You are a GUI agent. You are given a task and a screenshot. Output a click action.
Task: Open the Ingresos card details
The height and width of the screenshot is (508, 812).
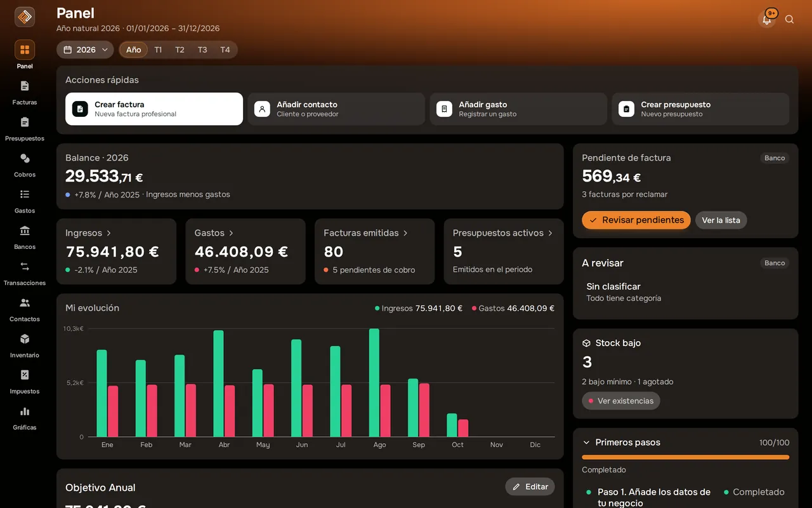tap(116, 251)
